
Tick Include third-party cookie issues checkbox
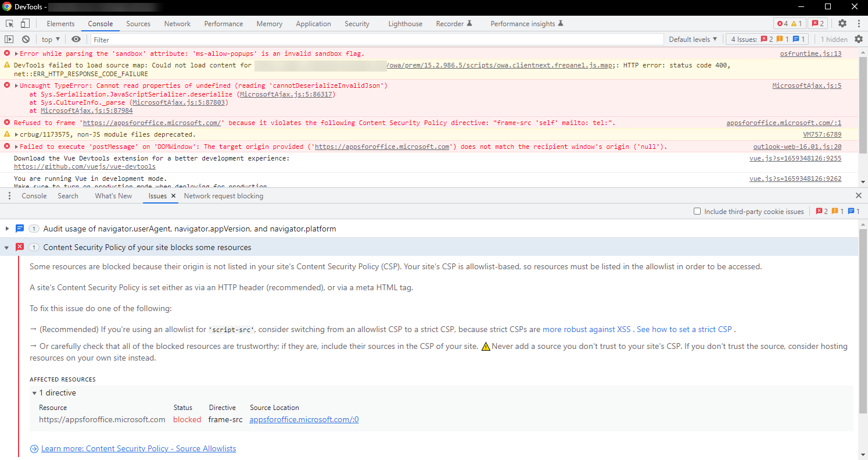697,211
